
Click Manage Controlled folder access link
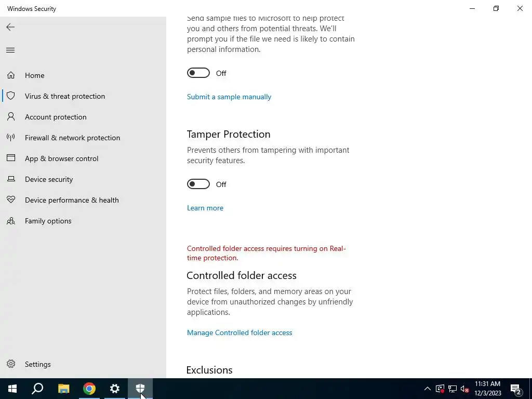[239, 332]
